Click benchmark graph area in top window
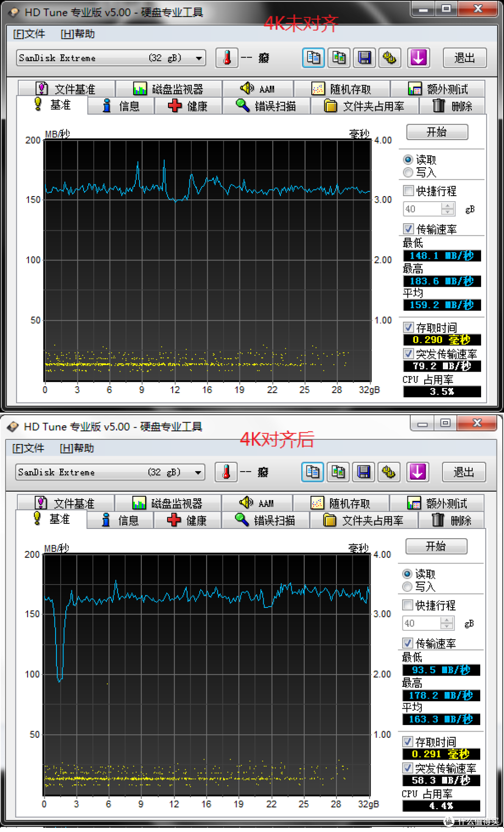Viewport: 504px width, 832px height. coord(208,260)
